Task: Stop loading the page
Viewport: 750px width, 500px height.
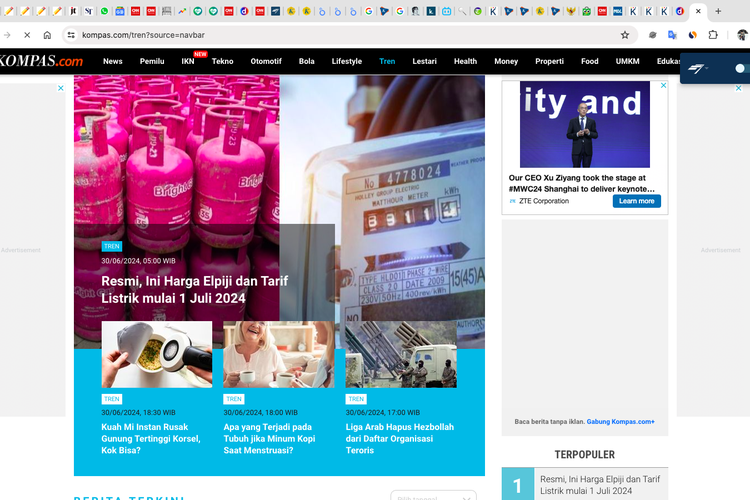Action: click(26, 34)
